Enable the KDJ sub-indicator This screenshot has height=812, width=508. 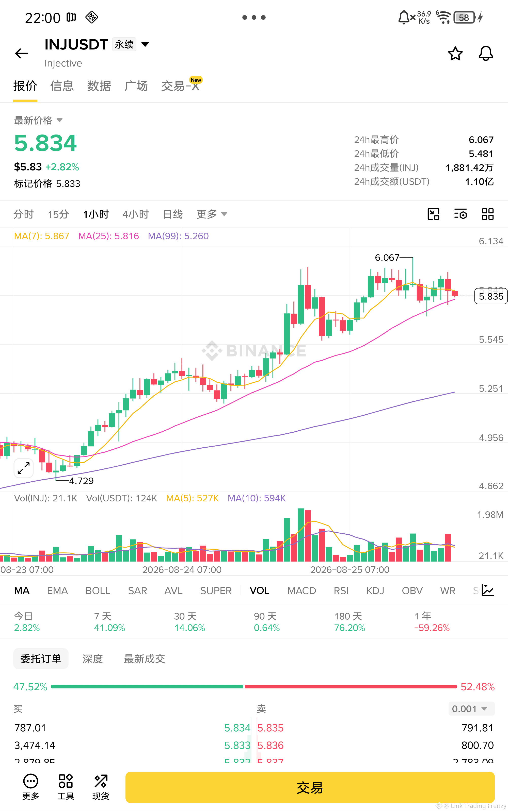pyautogui.click(x=375, y=590)
